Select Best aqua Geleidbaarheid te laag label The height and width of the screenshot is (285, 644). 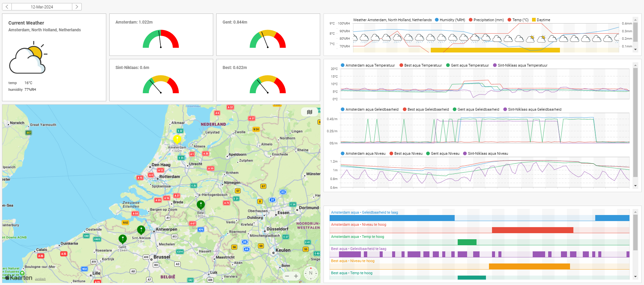[358, 249]
